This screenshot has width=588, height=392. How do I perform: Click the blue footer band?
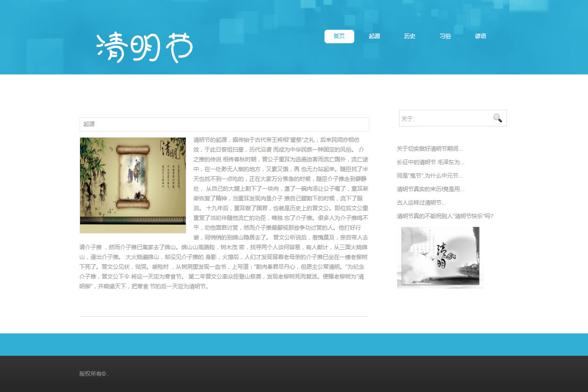(294, 345)
